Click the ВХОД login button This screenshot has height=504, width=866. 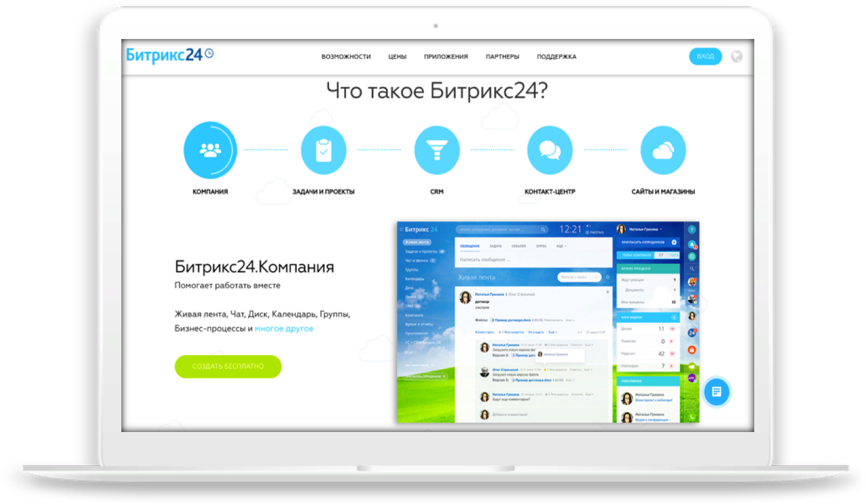pos(705,56)
